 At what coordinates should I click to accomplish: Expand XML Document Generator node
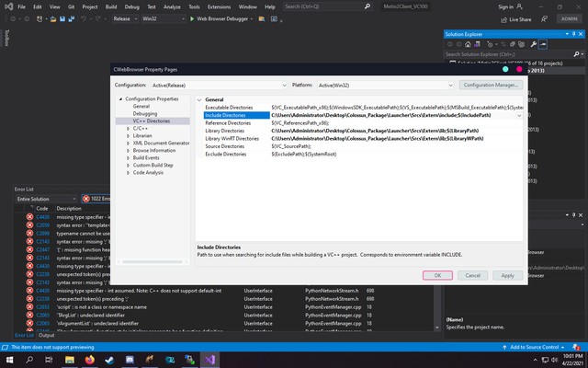pos(128,144)
